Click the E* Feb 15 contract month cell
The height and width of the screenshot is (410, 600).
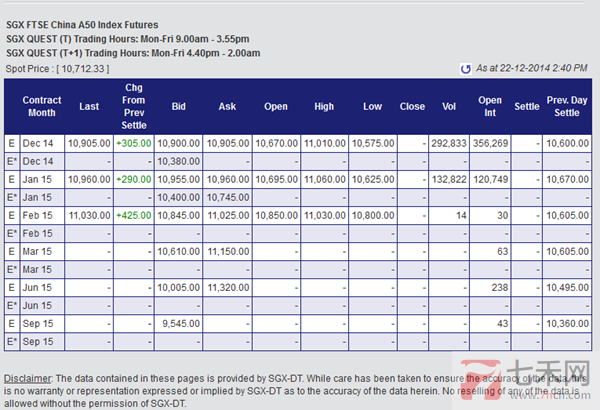pyautogui.click(x=42, y=234)
